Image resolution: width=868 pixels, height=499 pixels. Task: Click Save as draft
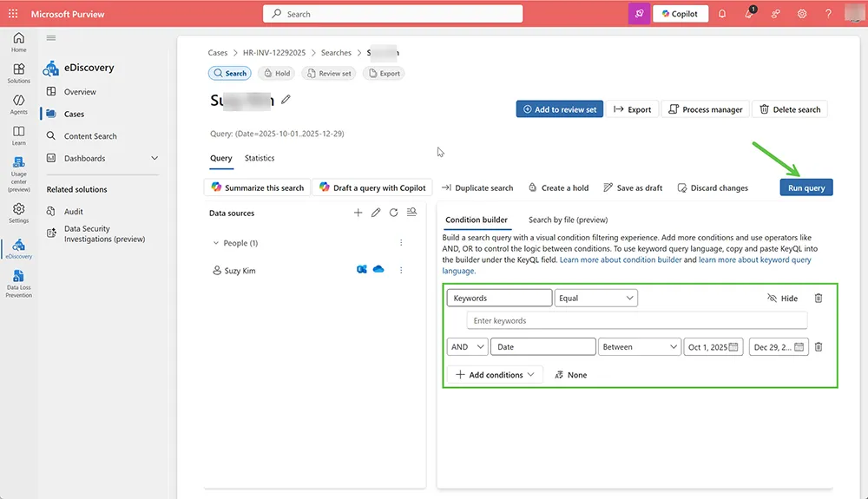click(x=633, y=187)
